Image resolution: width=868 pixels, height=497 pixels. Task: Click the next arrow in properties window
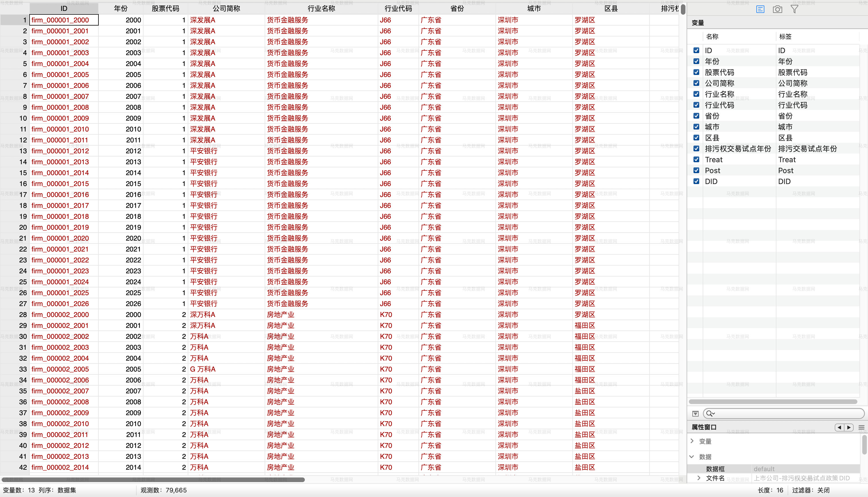click(x=848, y=427)
